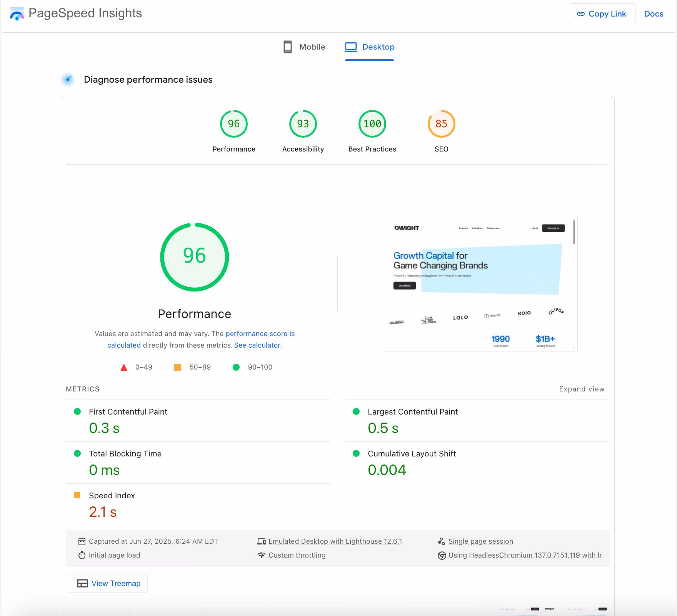Select the mobile phone icon
The width and height of the screenshot is (677, 616).
288,47
